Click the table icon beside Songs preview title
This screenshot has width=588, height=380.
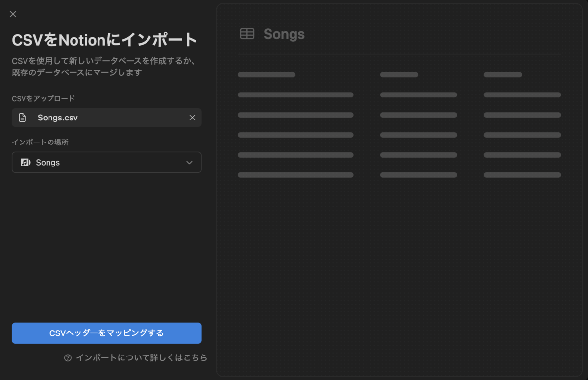[x=247, y=34]
